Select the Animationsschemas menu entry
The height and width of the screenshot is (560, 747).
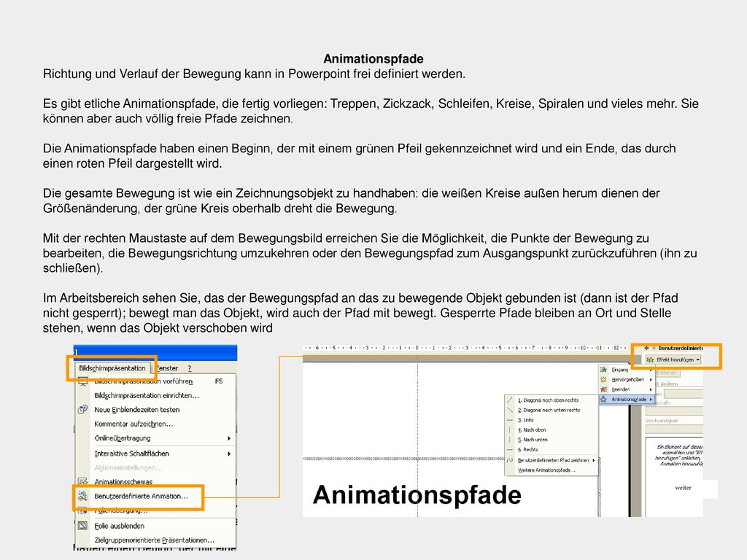pyautogui.click(x=156, y=481)
